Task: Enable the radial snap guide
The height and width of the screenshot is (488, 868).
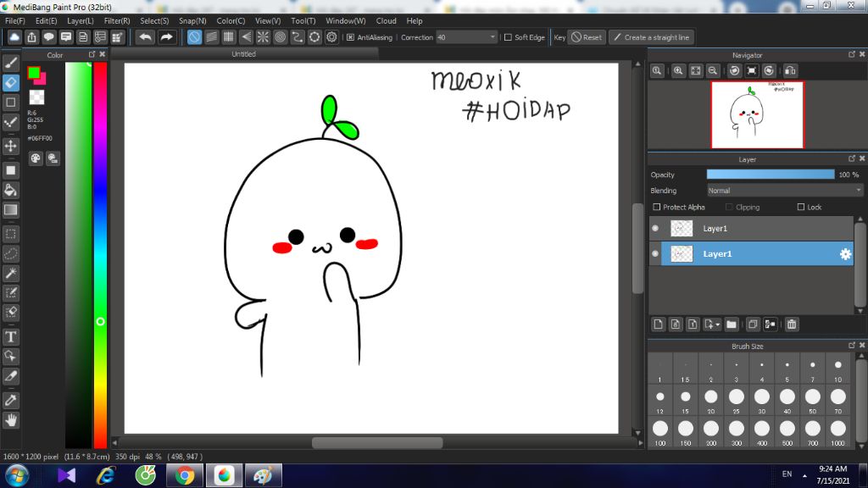Action: 263,37
